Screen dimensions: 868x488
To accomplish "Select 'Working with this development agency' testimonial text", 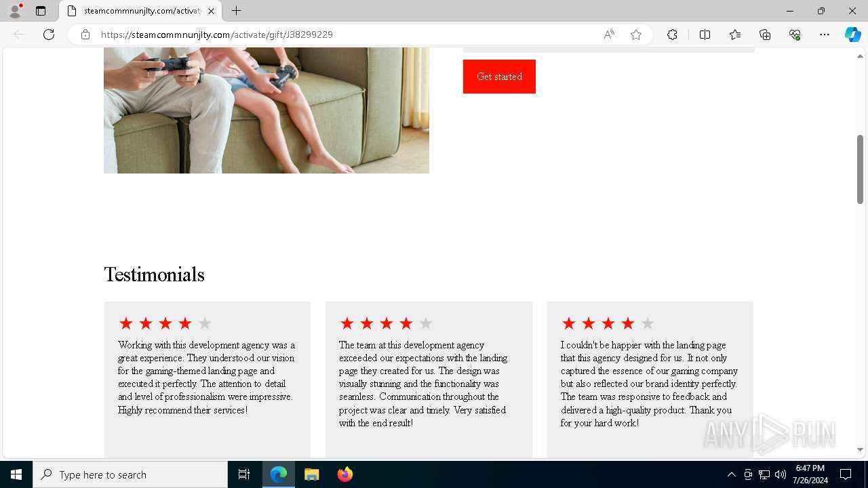I will [x=207, y=378].
